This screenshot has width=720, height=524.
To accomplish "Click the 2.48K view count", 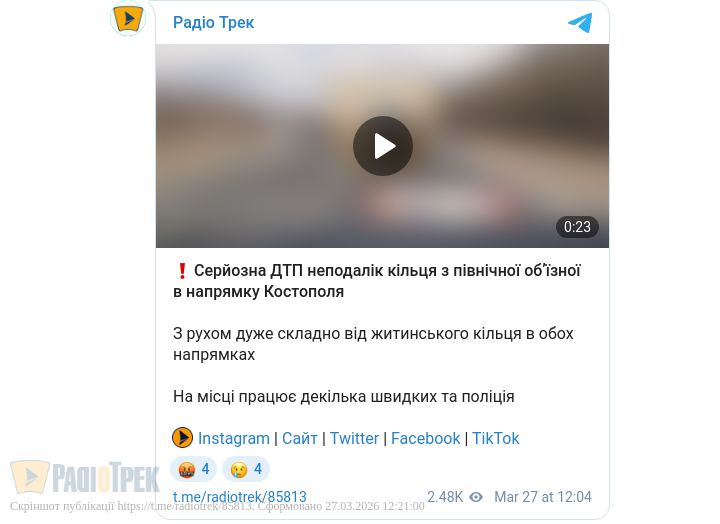I will point(445,497).
